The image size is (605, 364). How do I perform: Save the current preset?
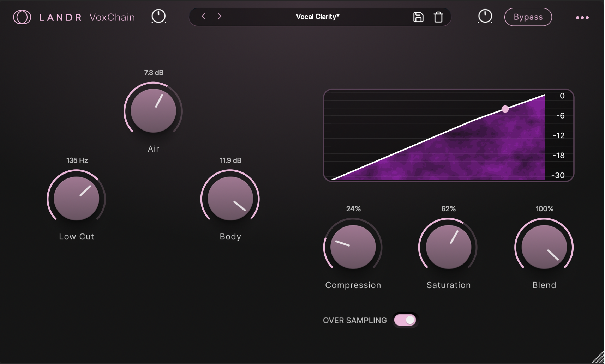point(418,17)
